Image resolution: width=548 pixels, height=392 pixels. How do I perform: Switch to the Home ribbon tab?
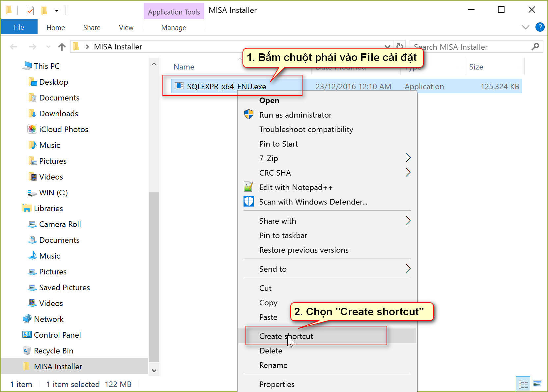(56, 28)
